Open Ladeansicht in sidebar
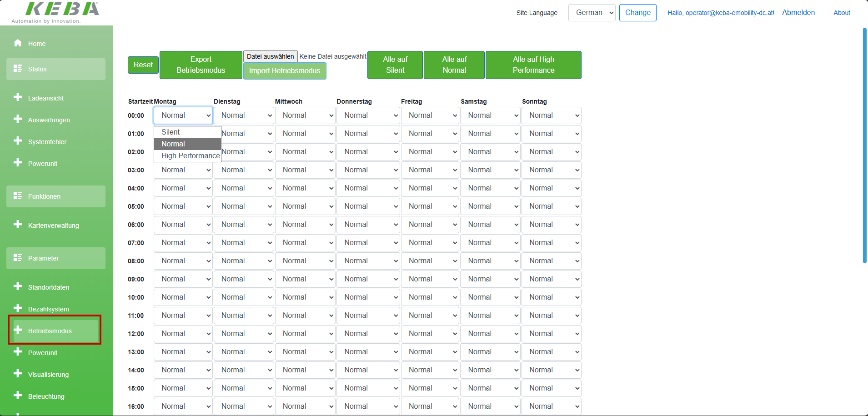This screenshot has height=416, width=868. pyautogui.click(x=46, y=98)
